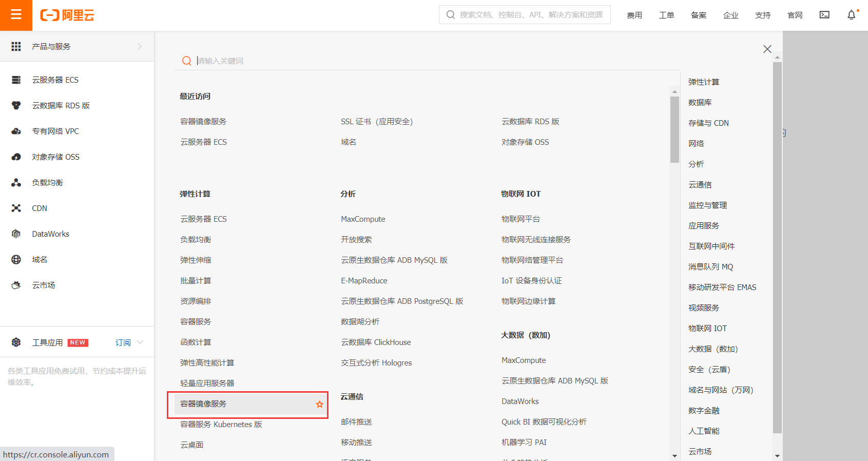The height and width of the screenshot is (461, 868).
Task: Click the products grid icon
Action: click(16, 46)
